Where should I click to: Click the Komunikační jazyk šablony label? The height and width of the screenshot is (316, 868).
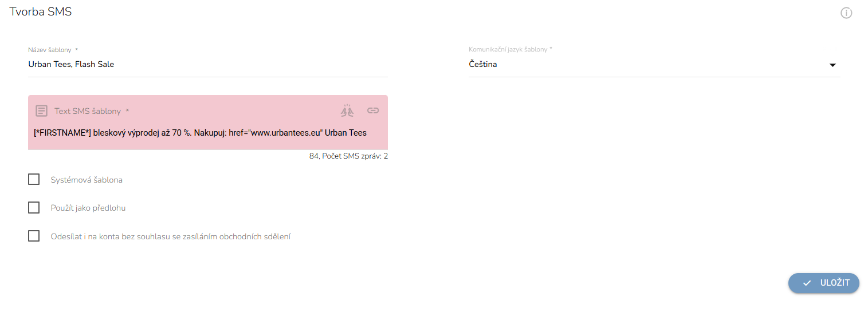click(x=510, y=49)
